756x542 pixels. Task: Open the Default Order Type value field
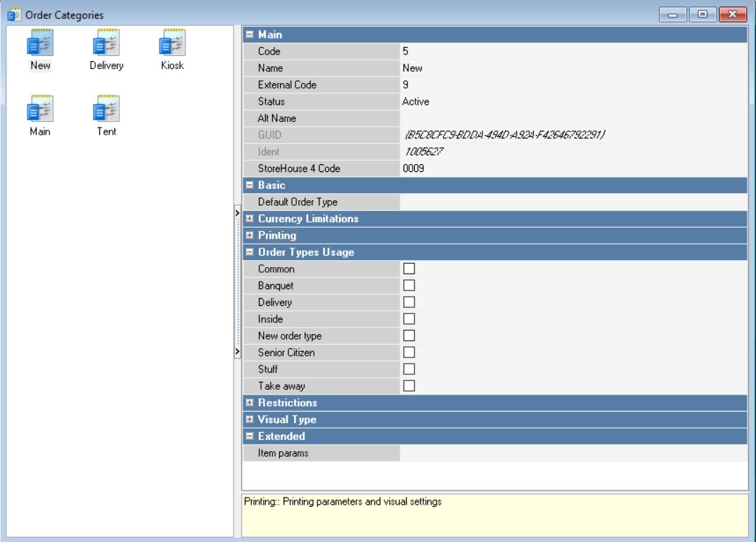(573, 202)
